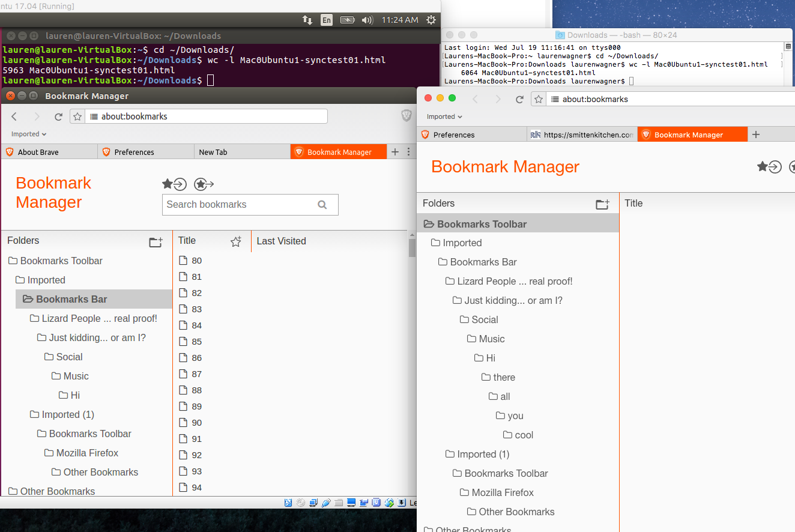Select Mozilla Firefox folder in Ubuntu tree
This screenshot has height=532, width=795.
tap(81, 453)
